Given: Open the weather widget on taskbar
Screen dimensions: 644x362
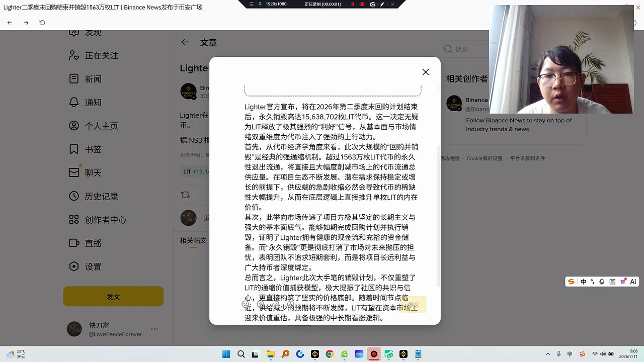Looking at the screenshot, I should [x=16, y=354].
